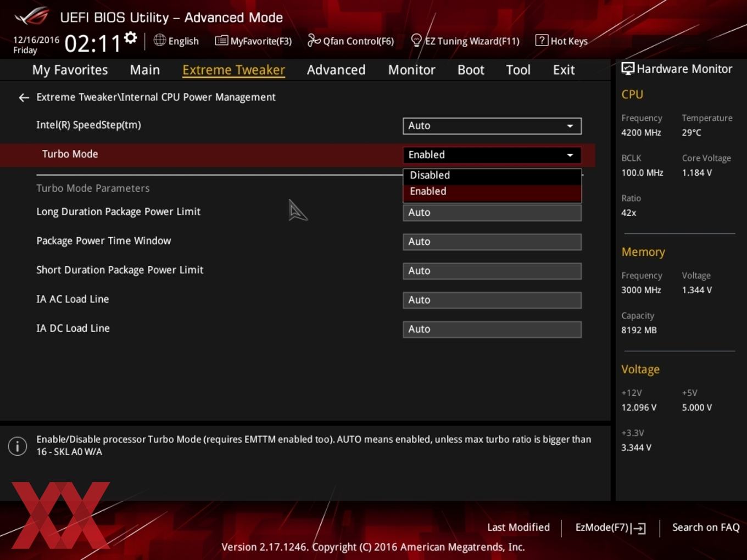Select the Intel(R) SpeedStep(tm) label
747x560 pixels.
coord(88,125)
